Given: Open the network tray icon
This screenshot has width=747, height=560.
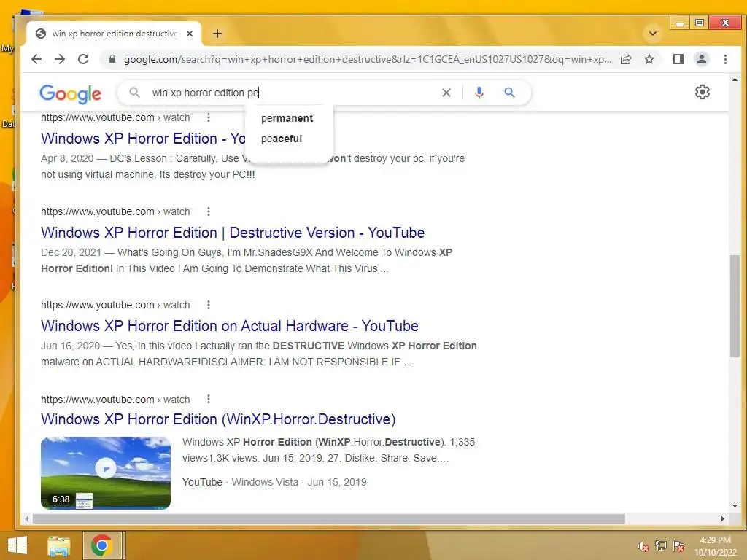Looking at the screenshot, I should (660, 545).
